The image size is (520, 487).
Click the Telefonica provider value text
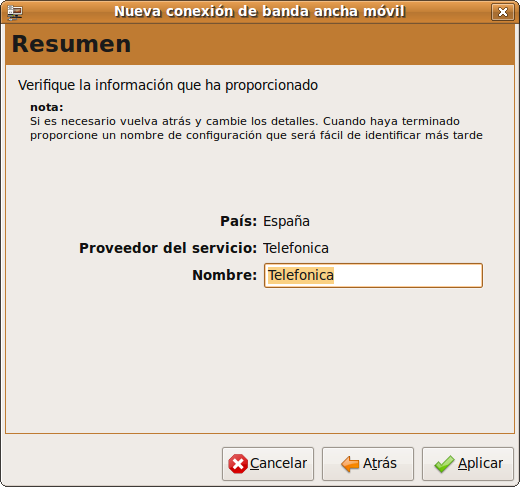tap(296, 248)
